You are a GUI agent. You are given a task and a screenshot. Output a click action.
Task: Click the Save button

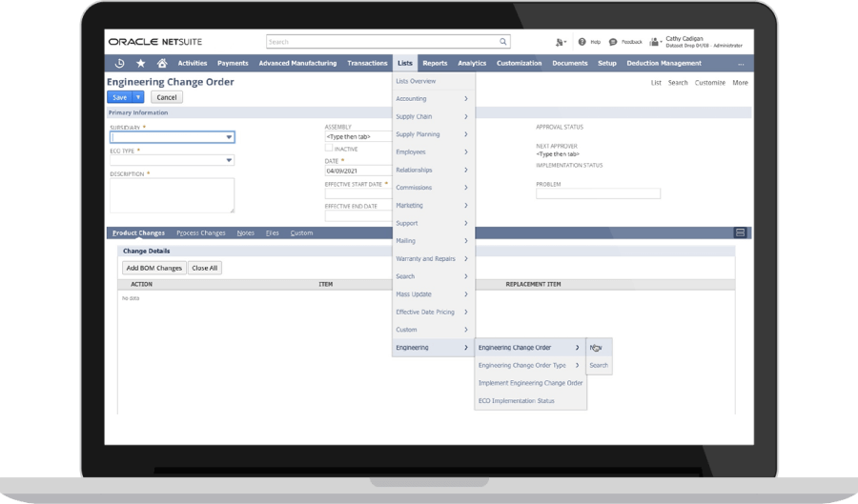[120, 97]
